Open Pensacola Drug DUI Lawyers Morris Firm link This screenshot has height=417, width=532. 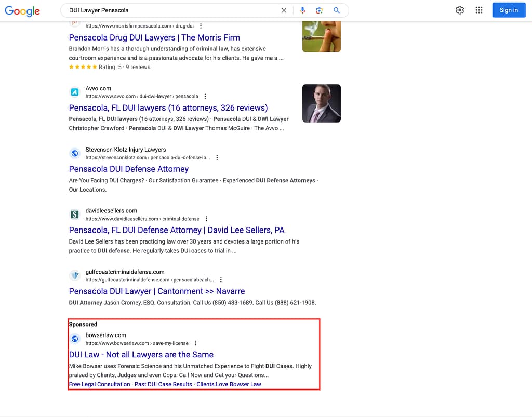click(154, 37)
